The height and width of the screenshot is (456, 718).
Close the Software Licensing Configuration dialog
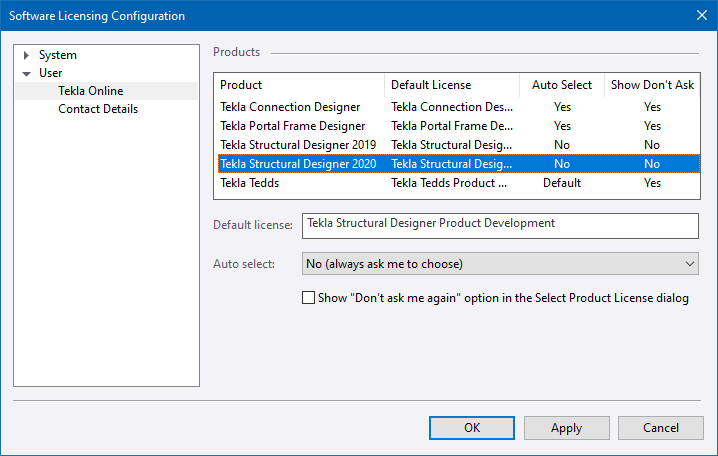pos(702,15)
